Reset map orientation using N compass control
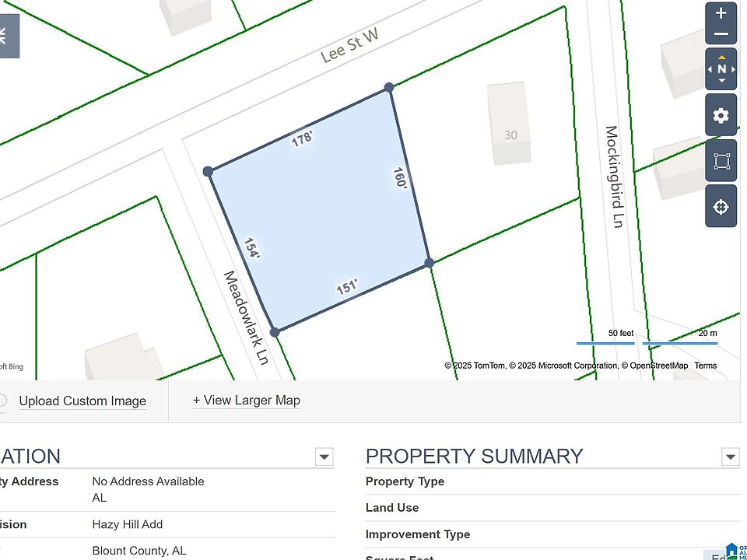The width and height of the screenshot is (747, 560). pyautogui.click(x=721, y=69)
